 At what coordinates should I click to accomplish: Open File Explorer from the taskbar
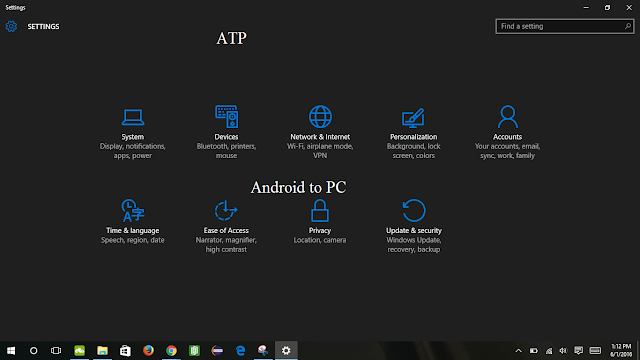102,351
